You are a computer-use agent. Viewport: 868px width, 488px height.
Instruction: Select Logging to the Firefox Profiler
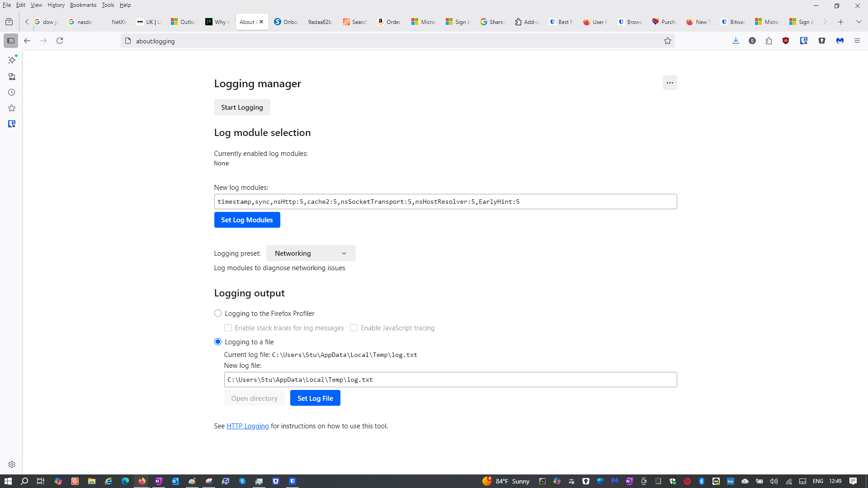click(218, 313)
